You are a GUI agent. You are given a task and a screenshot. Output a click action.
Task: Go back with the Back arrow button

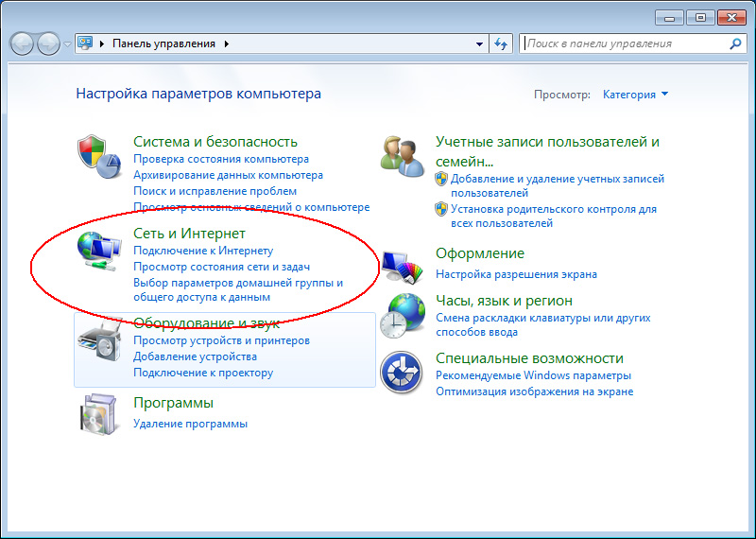pyautogui.click(x=22, y=43)
